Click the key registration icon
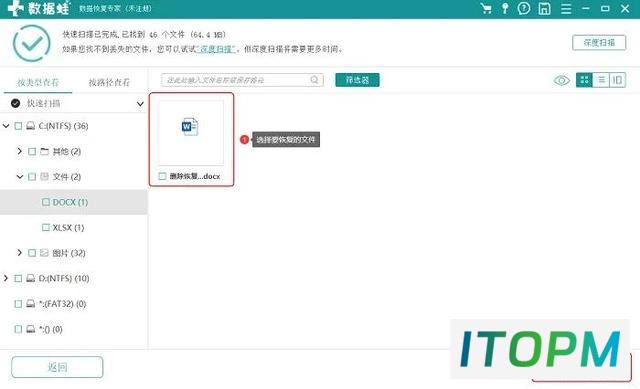640x389 pixels. pos(505,8)
